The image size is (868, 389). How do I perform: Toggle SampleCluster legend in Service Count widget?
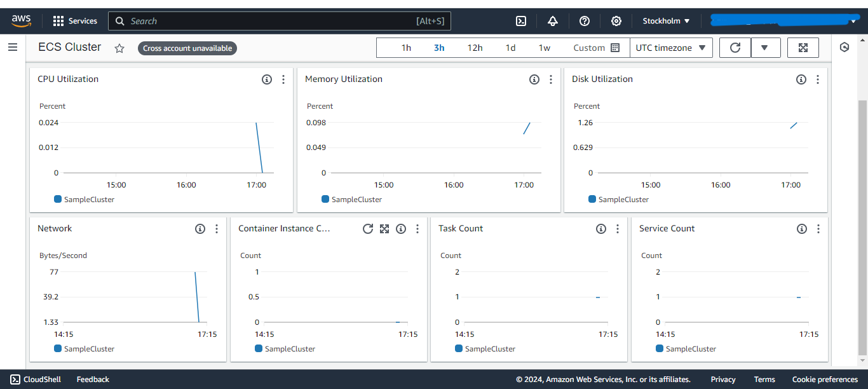pyautogui.click(x=686, y=349)
